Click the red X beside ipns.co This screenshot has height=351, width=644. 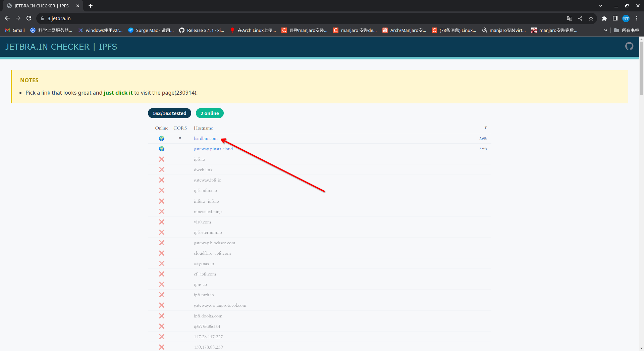point(162,284)
